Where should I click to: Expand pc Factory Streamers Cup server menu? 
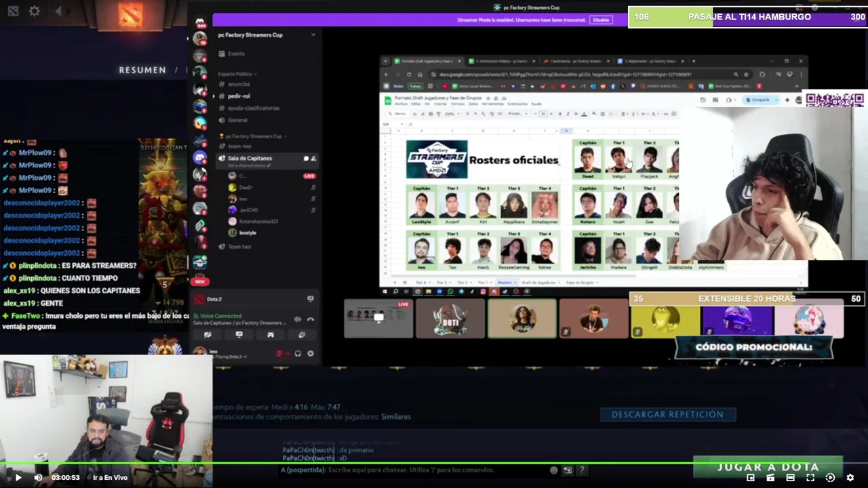(x=313, y=35)
